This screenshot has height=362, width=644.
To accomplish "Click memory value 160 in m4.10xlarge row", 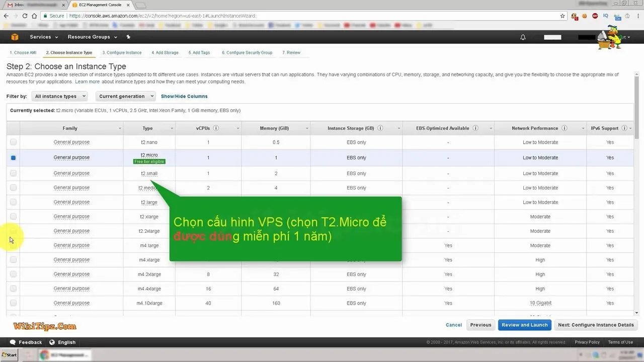I will coord(276,303).
